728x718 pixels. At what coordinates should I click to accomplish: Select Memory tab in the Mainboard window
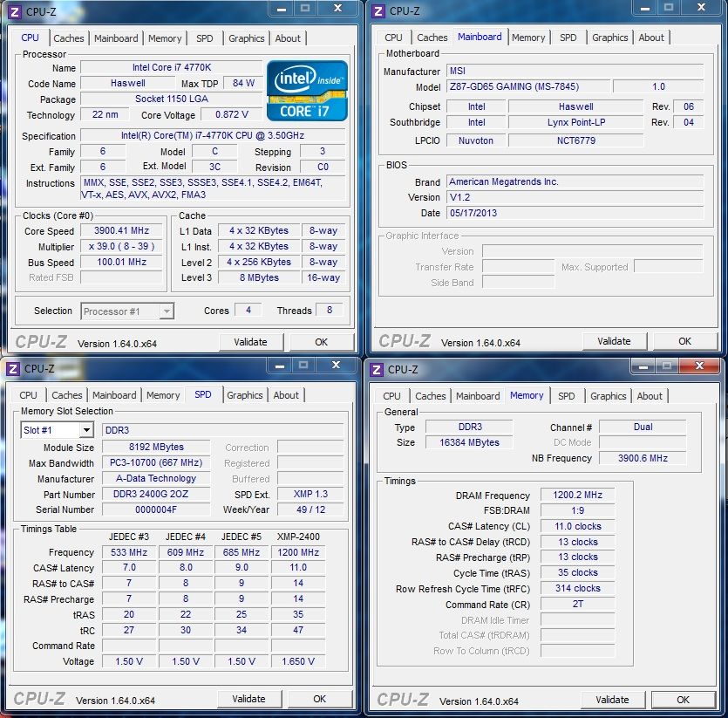point(528,38)
